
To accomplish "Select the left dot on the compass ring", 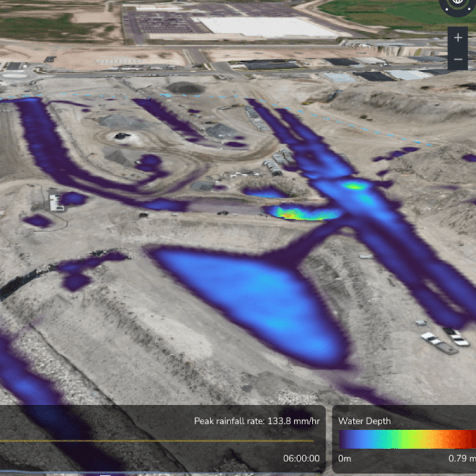I will (446, 9).
